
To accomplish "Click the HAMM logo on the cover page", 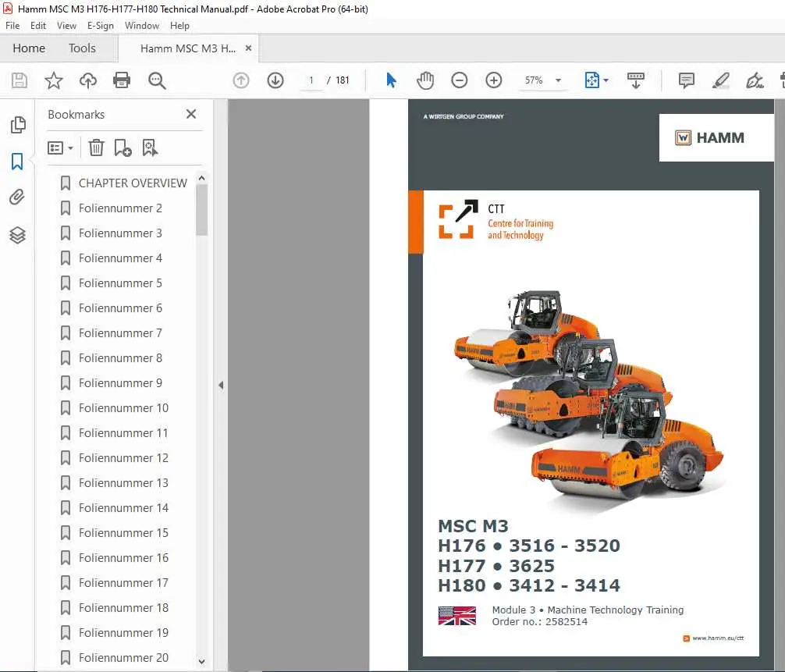I will coord(709,137).
